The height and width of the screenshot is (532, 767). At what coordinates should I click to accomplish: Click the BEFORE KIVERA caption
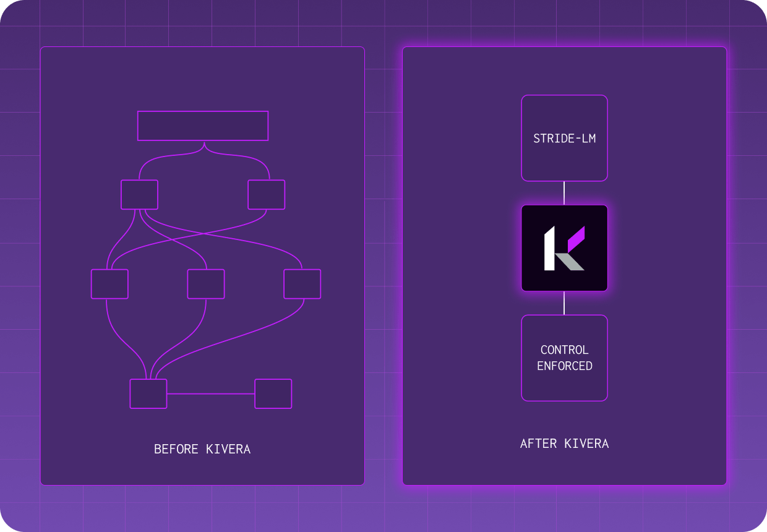(x=202, y=449)
